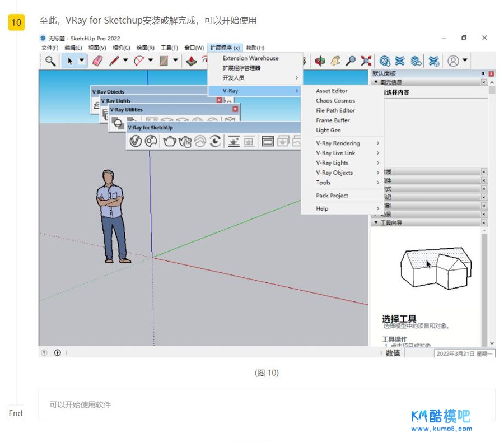
Task: Click the house illustration in 工具向导
Action: [x=436, y=268]
